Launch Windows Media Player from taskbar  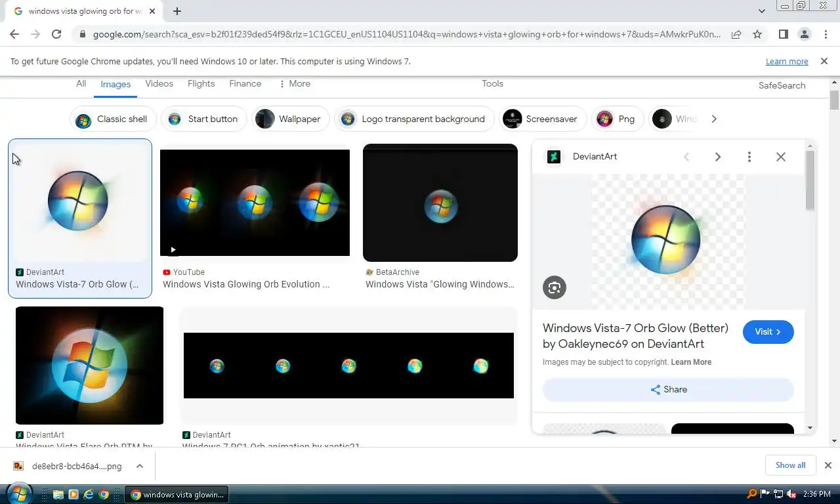(73, 495)
